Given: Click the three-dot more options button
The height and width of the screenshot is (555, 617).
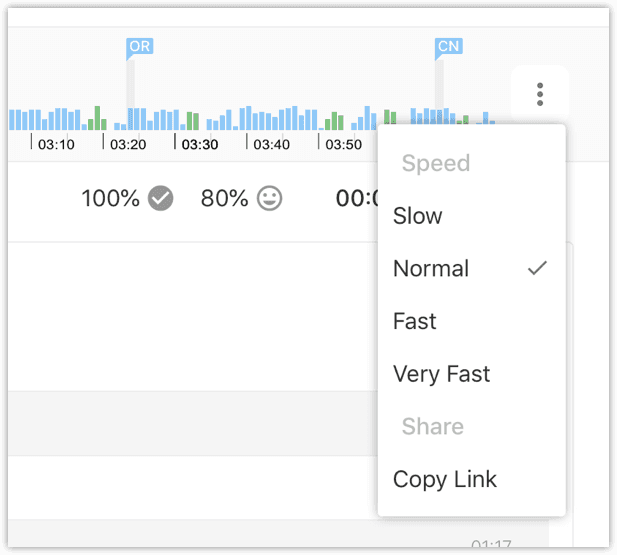Looking at the screenshot, I should (540, 95).
